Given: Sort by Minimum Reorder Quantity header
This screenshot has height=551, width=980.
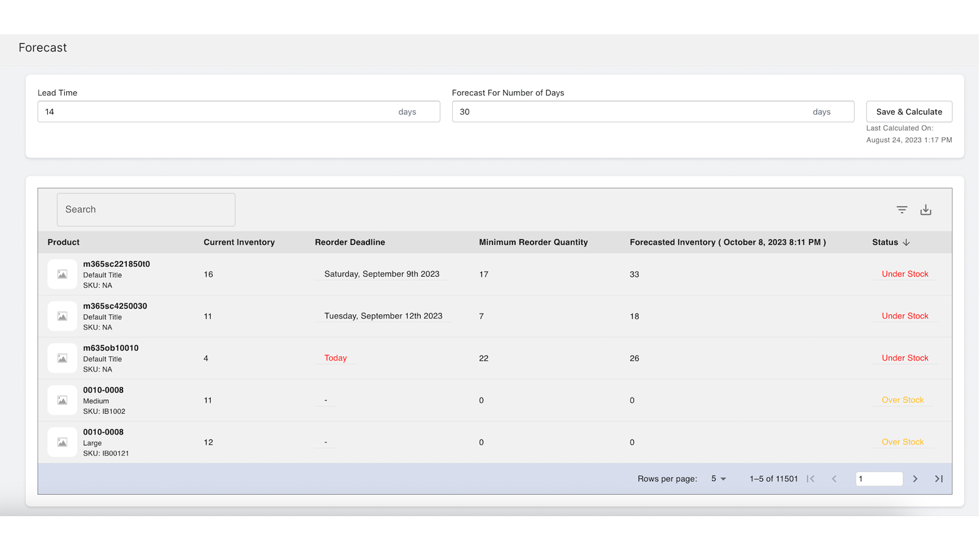Looking at the screenshot, I should 533,242.
